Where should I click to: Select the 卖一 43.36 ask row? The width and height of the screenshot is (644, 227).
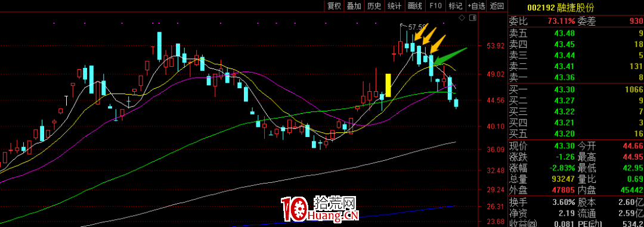(x=576, y=77)
